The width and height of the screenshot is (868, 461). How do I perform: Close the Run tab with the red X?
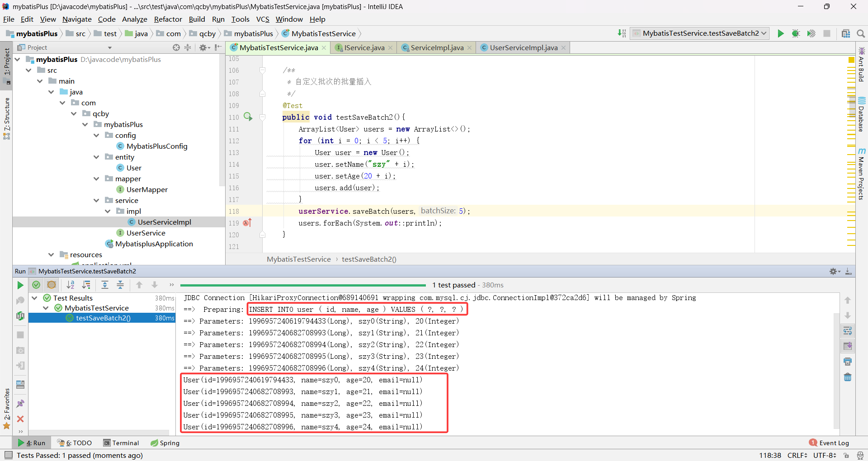tap(20, 419)
